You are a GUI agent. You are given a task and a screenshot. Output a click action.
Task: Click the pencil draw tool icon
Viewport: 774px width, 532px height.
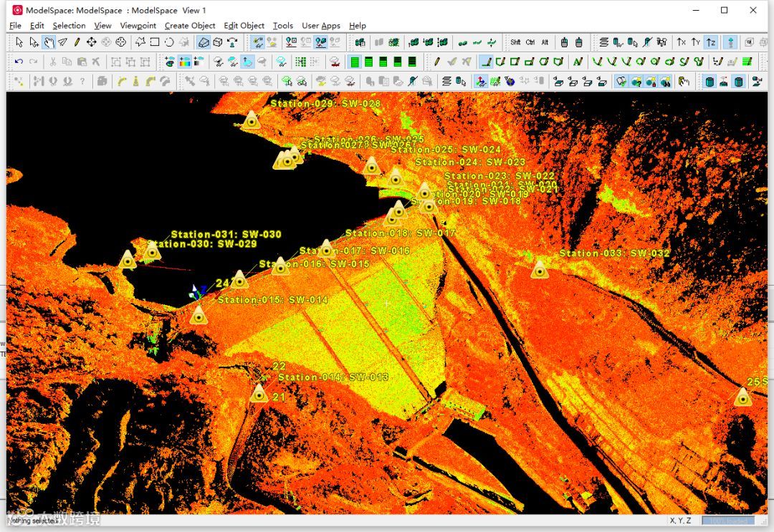[77, 43]
